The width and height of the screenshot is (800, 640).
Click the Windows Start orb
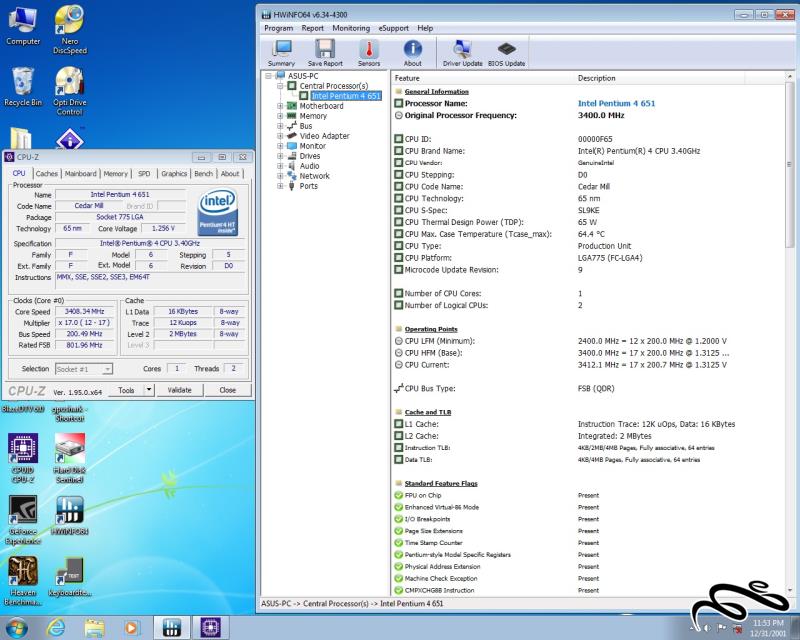coord(16,627)
